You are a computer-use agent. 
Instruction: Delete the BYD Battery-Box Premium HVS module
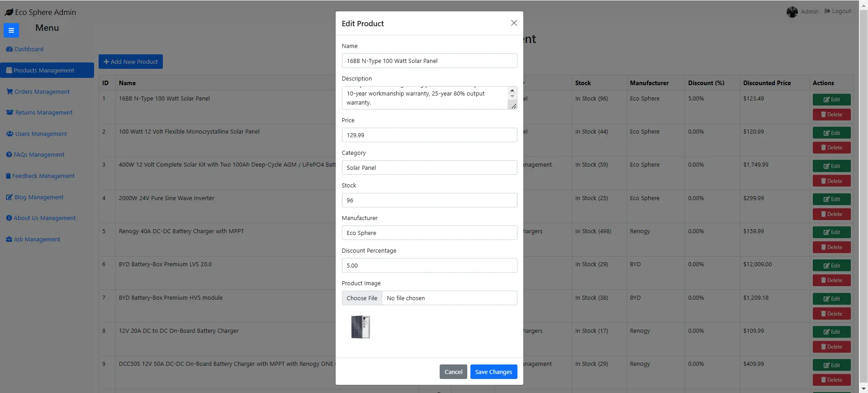pyautogui.click(x=831, y=314)
